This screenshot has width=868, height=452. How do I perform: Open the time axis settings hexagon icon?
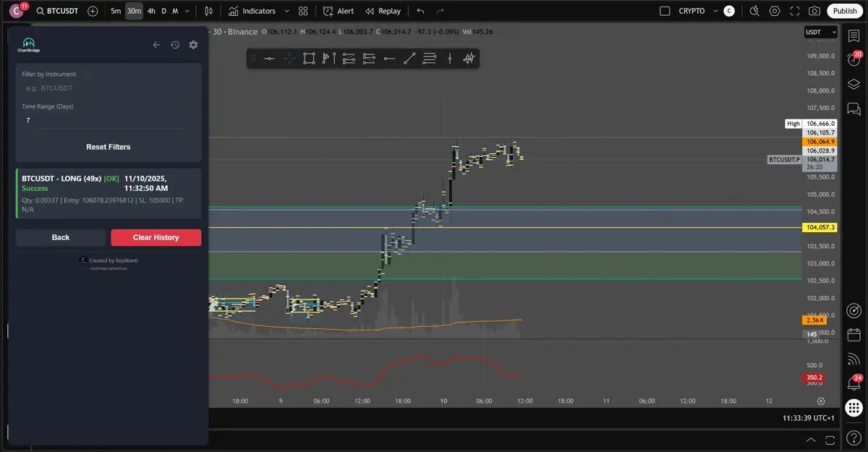coord(821,401)
